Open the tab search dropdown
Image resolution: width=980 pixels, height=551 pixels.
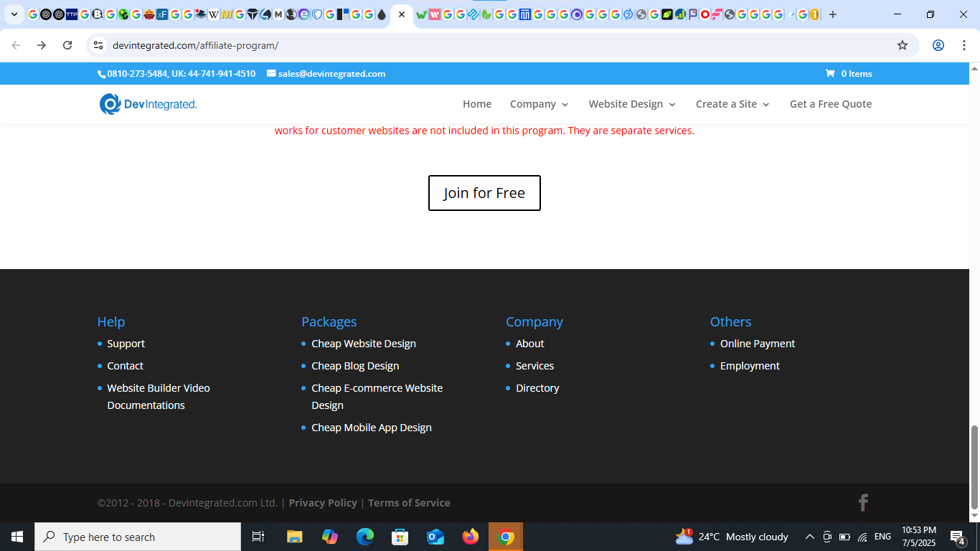[14, 14]
